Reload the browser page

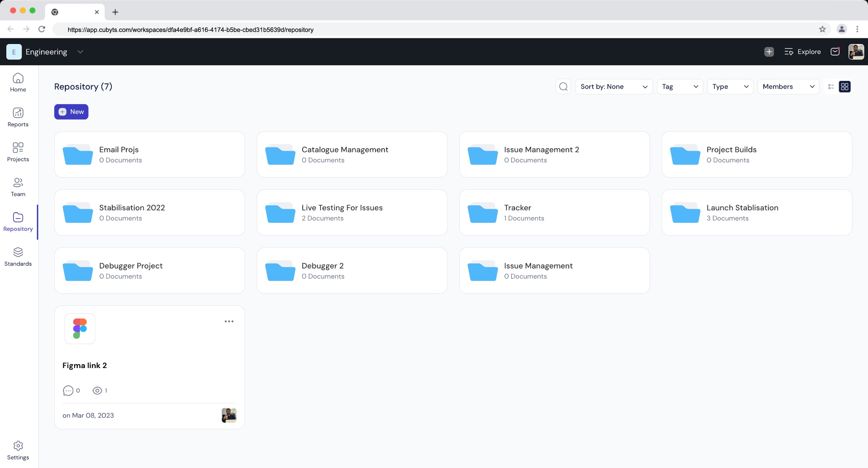pyautogui.click(x=42, y=29)
